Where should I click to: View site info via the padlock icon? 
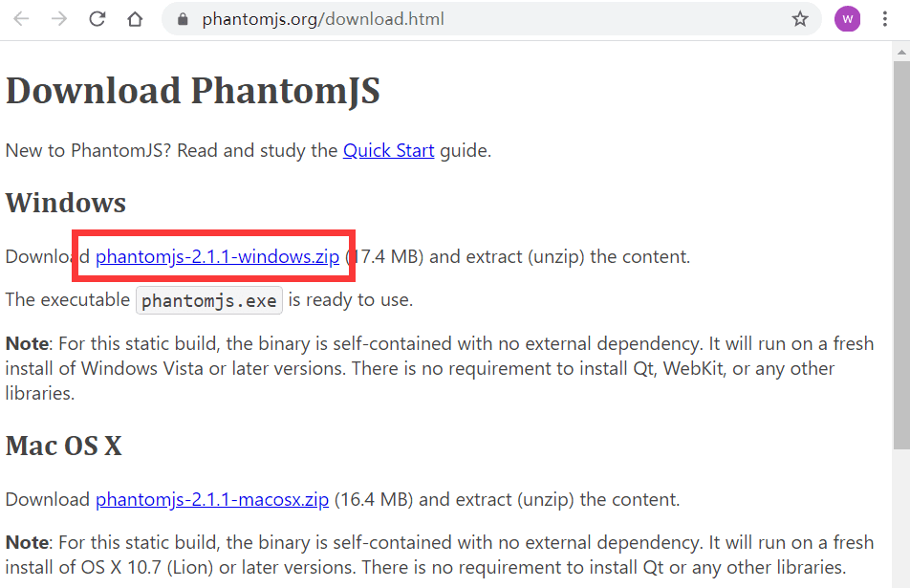183,19
